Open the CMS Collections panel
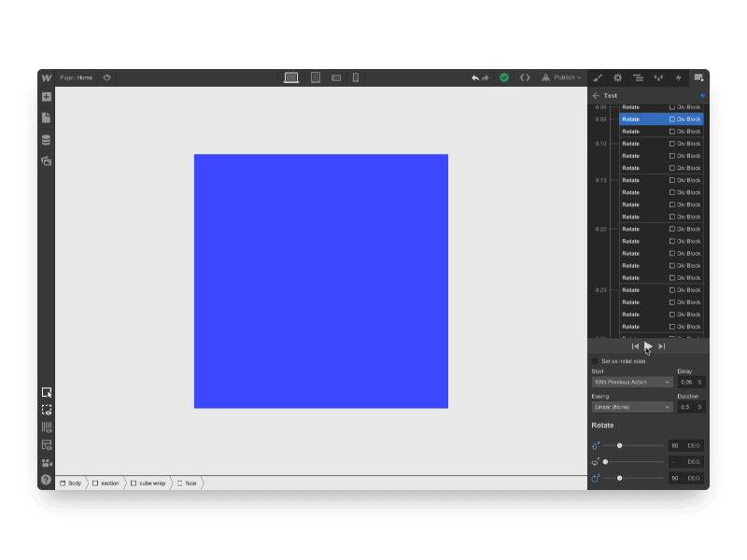 (x=45, y=139)
